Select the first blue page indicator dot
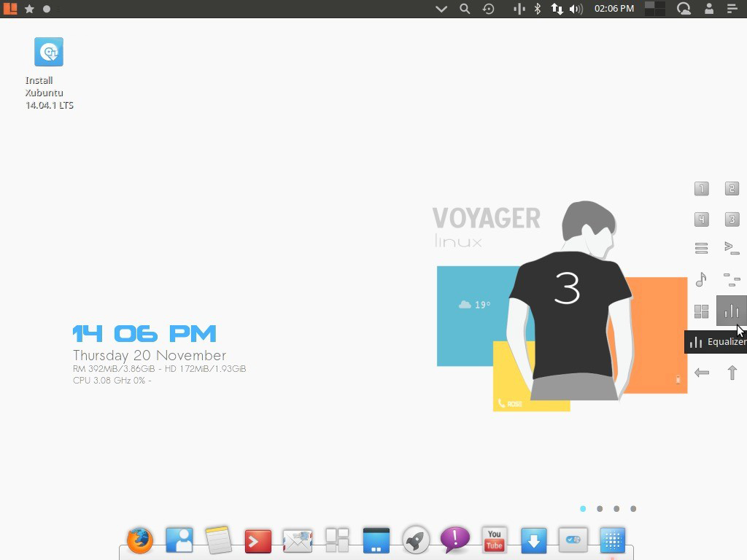The image size is (747, 560). [583, 508]
